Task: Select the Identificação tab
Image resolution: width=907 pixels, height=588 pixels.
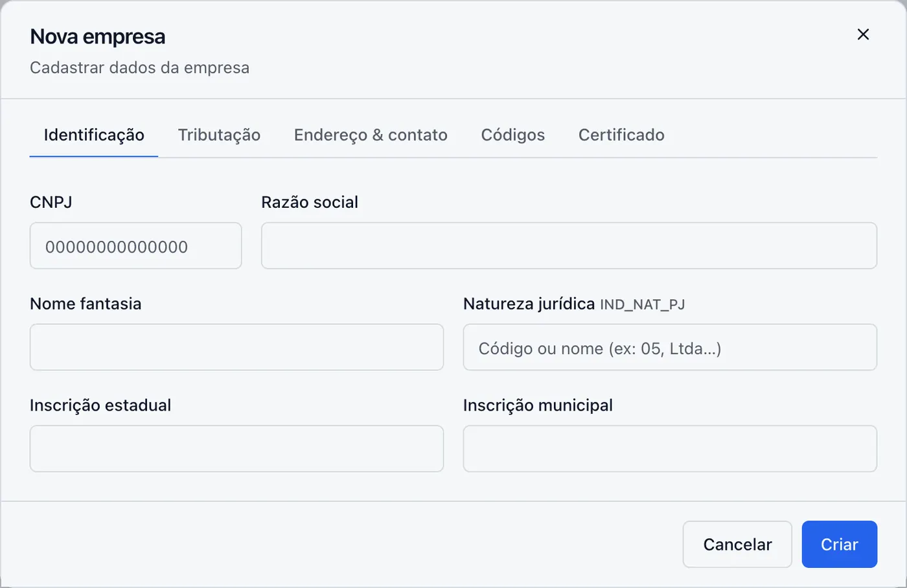Action: [x=94, y=135]
